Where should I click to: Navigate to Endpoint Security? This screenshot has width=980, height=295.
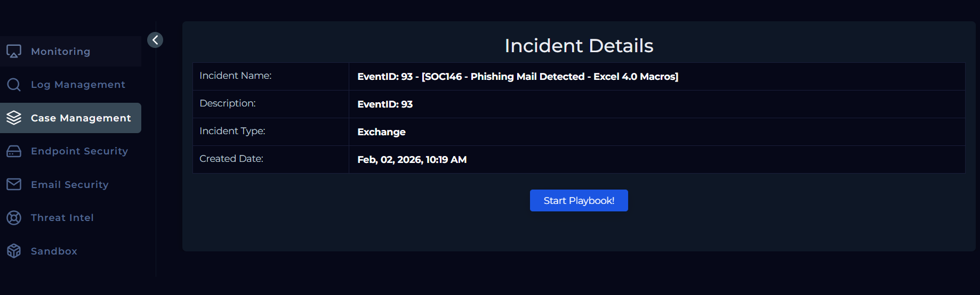tap(79, 151)
